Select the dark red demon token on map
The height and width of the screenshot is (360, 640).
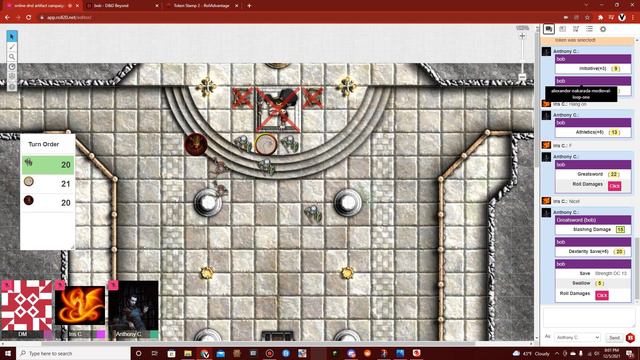point(196,144)
